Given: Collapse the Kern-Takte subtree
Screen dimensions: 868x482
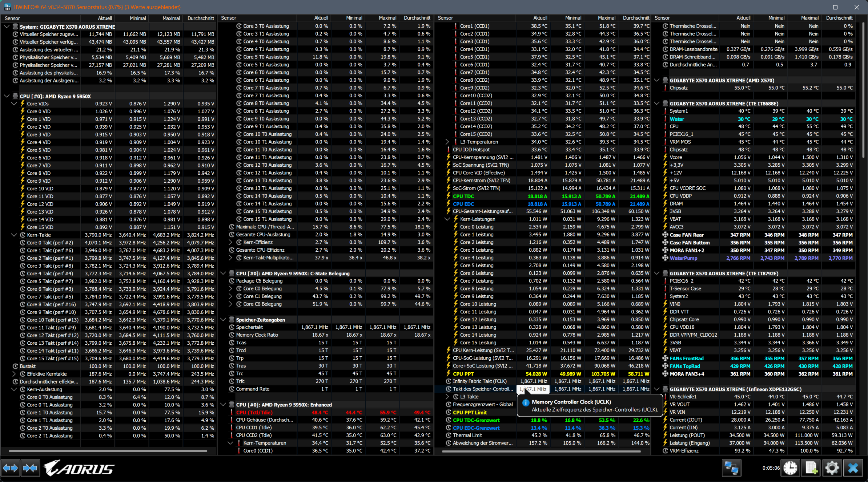Looking at the screenshot, I should (x=14, y=235).
